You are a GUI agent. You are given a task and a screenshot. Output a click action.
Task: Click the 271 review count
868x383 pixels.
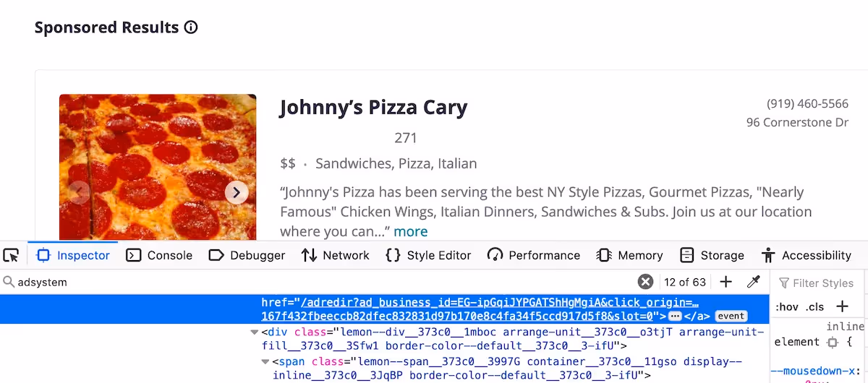[x=406, y=137]
